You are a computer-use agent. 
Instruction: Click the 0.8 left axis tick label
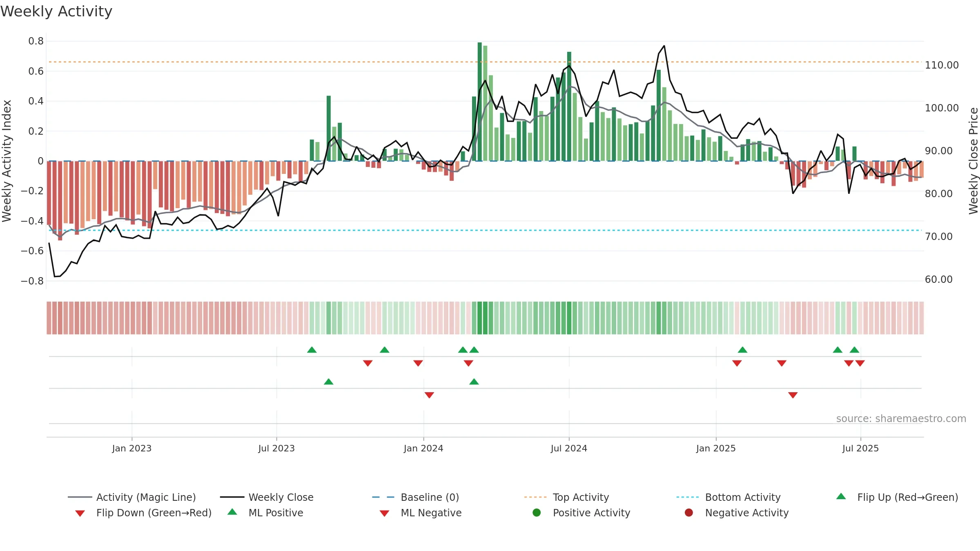click(36, 41)
